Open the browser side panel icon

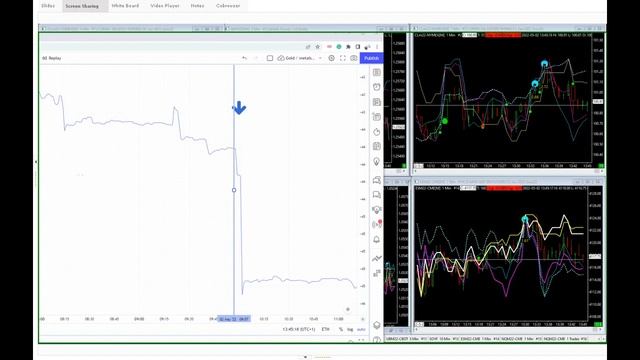[x=358, y=47]
